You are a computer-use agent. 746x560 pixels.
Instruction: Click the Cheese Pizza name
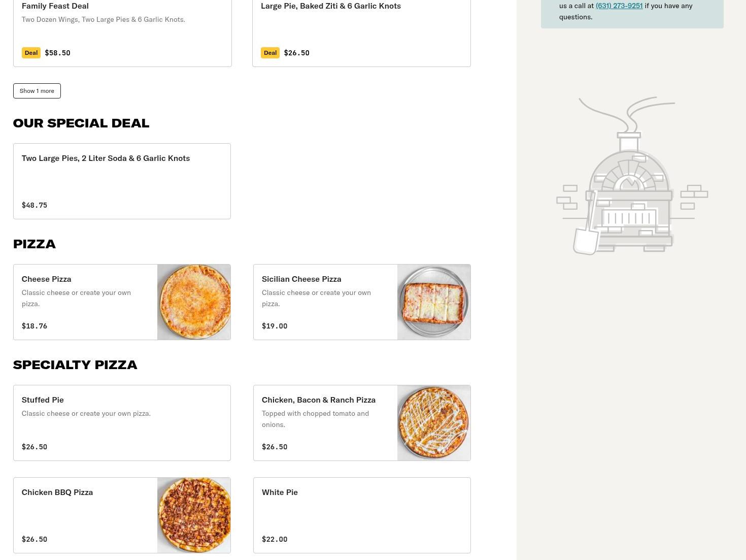46,279
